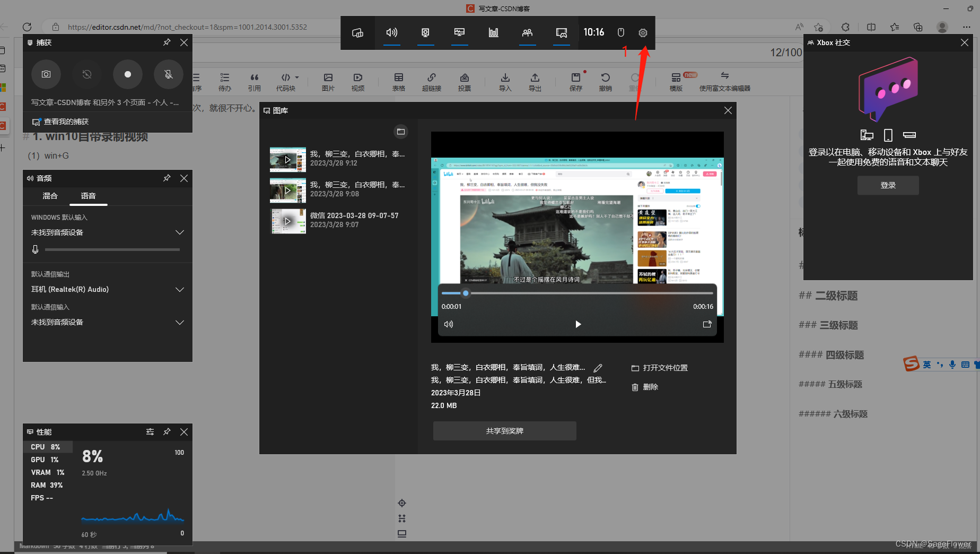Click 待办 in the CSDN editor toolbar

click(x=225, y=82)
